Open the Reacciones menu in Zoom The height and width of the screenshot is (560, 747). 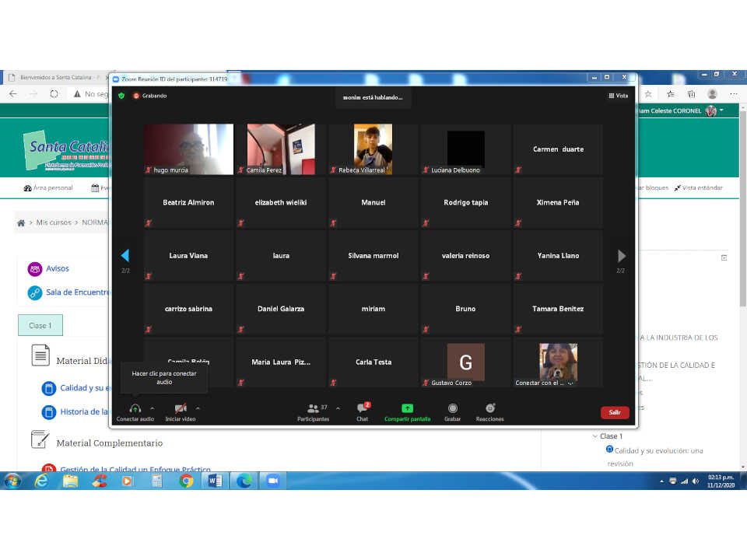pyautogui.click(x=489, y=412)
